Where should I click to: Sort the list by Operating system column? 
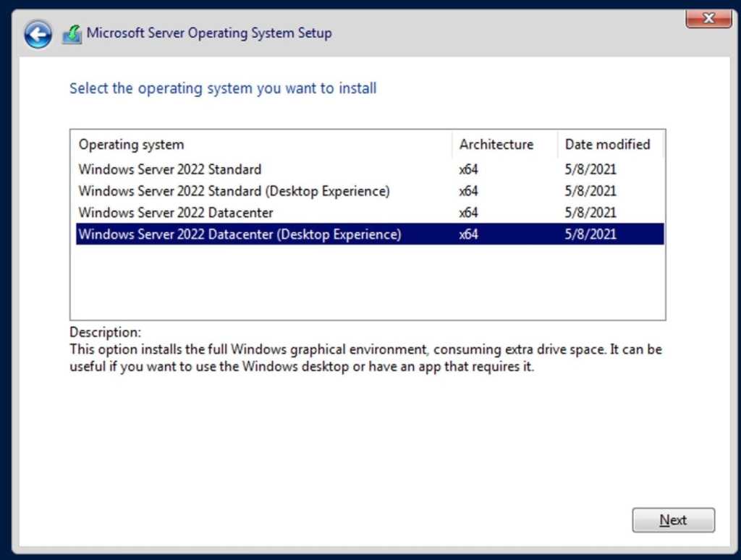point(131,144)
